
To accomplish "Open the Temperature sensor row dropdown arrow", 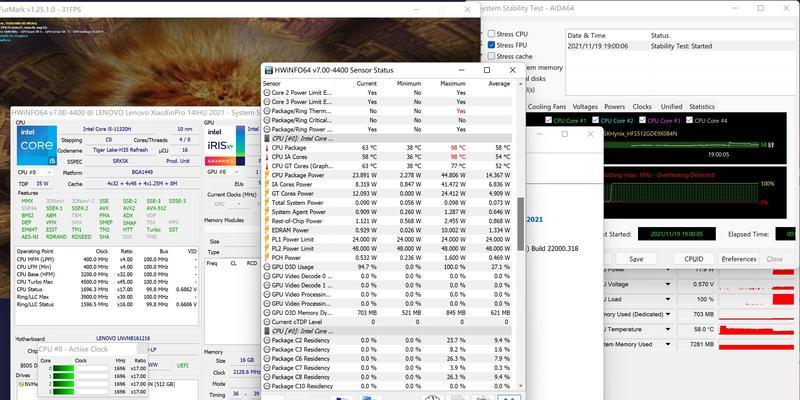I will point(667,330).
